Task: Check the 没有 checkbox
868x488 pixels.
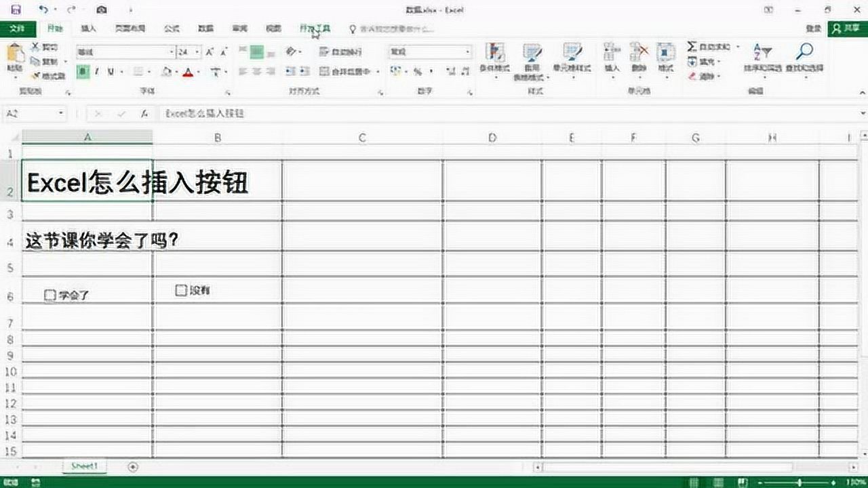Action: (x=180, y=290)
